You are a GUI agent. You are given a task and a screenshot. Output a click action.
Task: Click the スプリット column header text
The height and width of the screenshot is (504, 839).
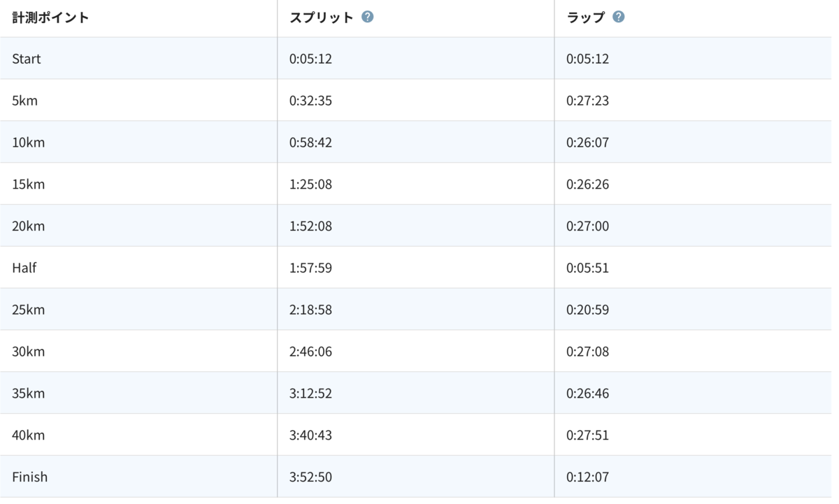[322, 17]
